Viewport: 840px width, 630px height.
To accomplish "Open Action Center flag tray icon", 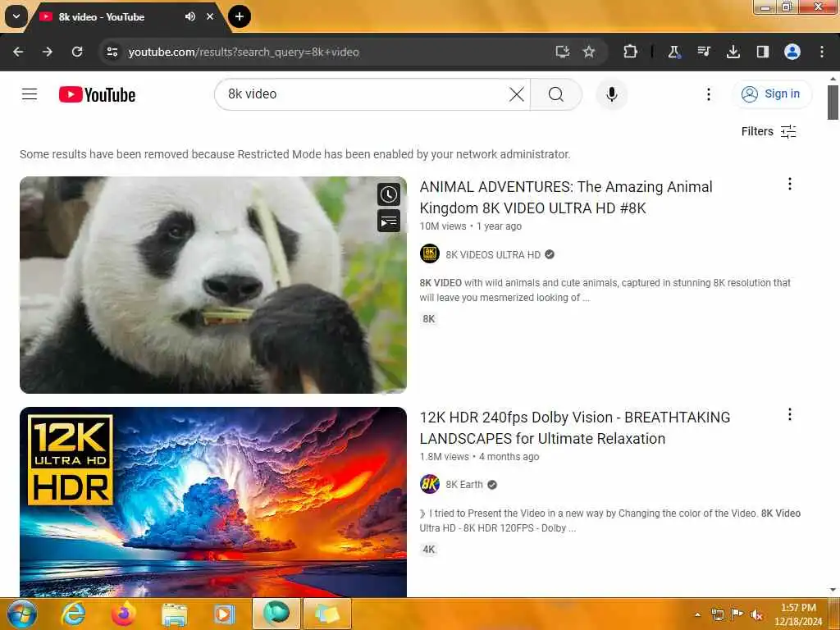I will (737, 614).
